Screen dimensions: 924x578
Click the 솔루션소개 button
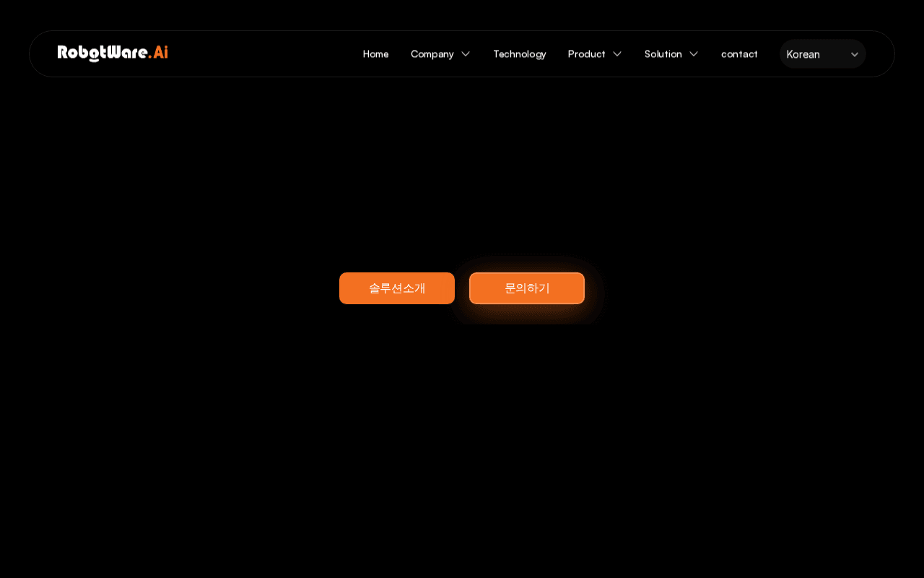(x=397, y=288)
